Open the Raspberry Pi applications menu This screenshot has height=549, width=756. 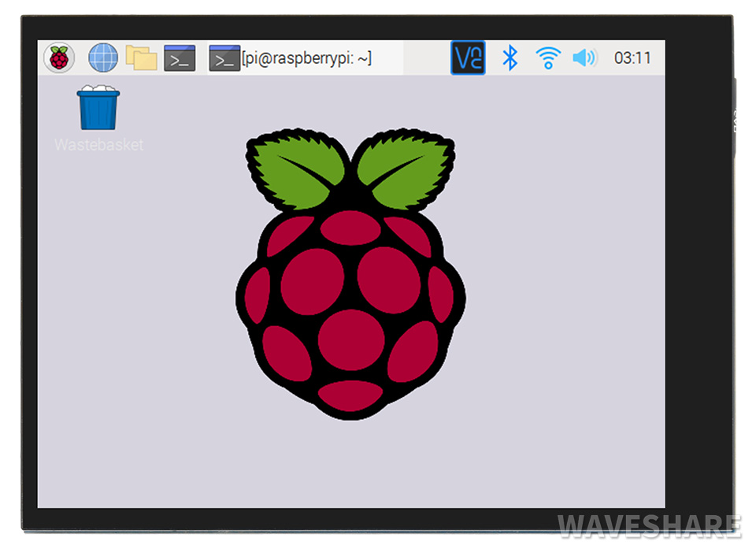click(59, 57)
